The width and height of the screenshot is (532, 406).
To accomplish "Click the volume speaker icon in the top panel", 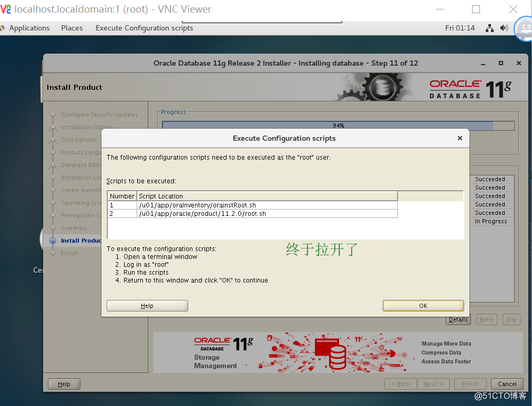I will coord(504,28).
